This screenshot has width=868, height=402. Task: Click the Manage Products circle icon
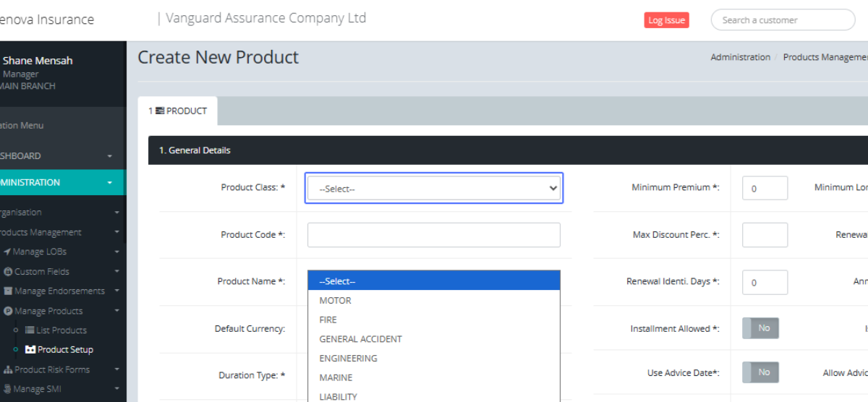[x=8, y=311]
